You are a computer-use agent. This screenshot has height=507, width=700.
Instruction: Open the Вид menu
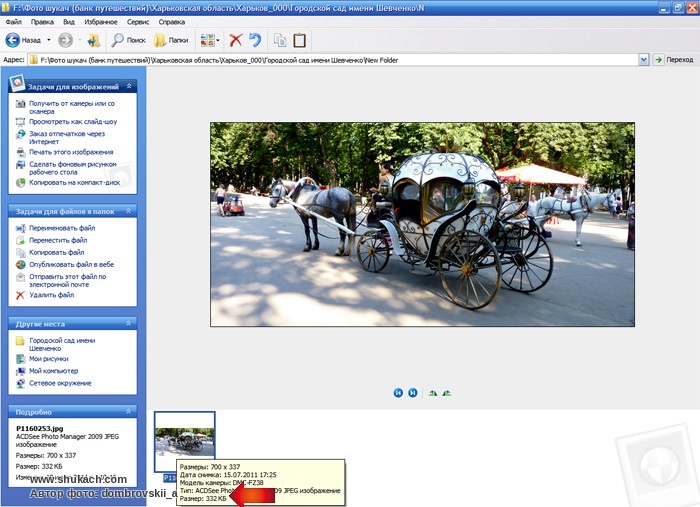pos(69,22)
